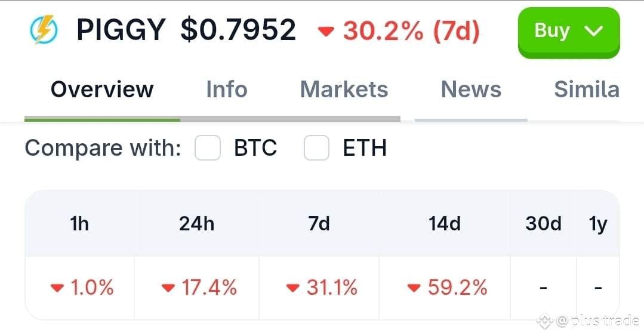Click the red triangle next to 1.0%
Screen dimensions: 644x336
click(x=57, y=288)
